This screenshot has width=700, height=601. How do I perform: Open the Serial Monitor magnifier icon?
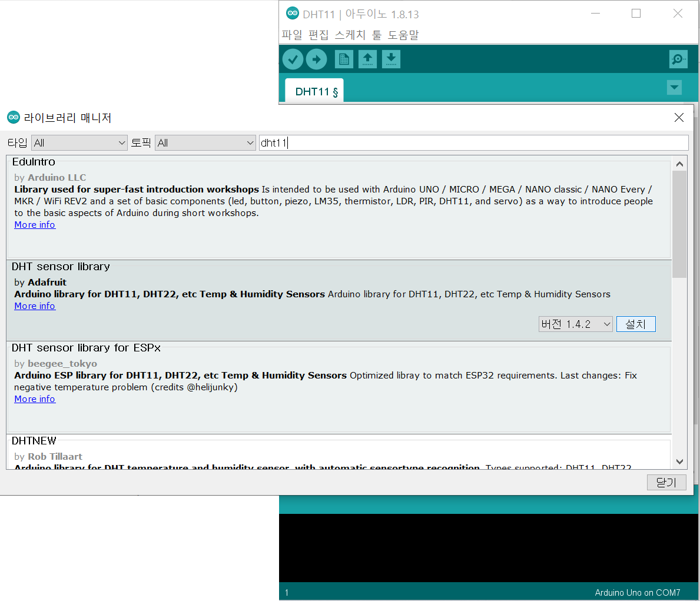(x=678, y=59)
